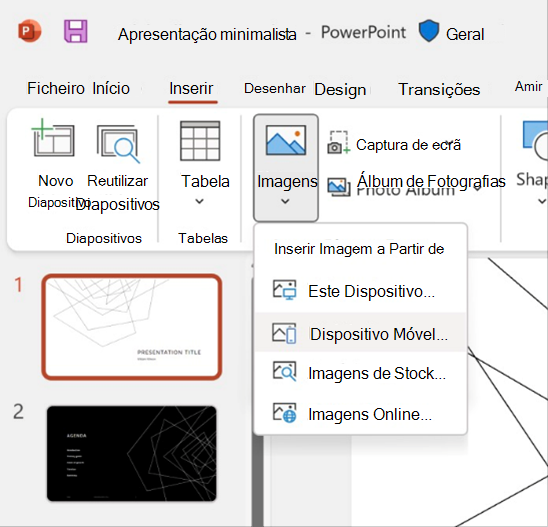This screenshot has width=548, height=527.
Task: Choose Dispositivo Móvel... menu entry
Action: coord(360,332)
